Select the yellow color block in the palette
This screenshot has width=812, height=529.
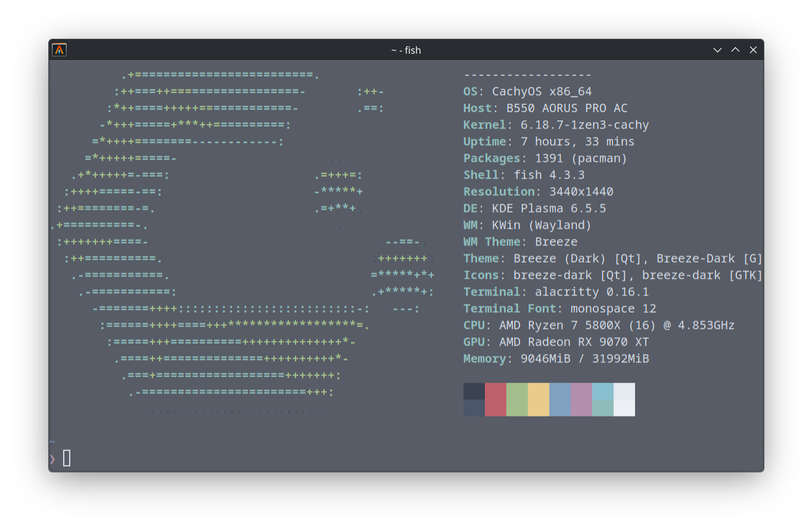point(539,399)
